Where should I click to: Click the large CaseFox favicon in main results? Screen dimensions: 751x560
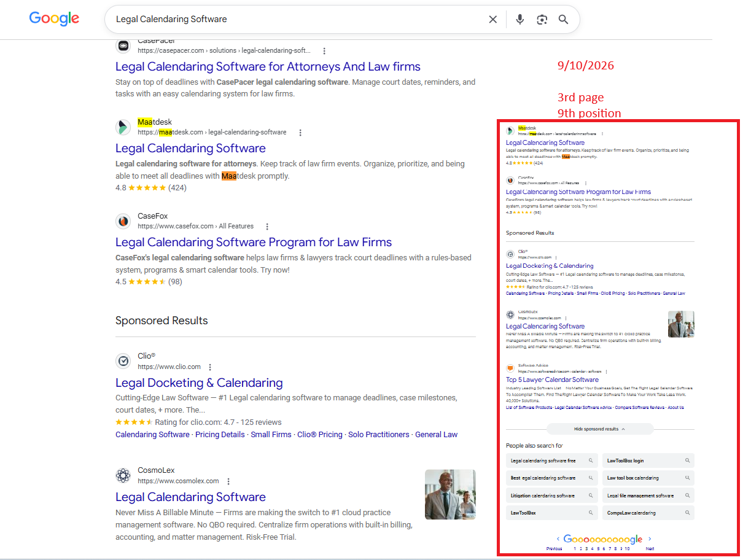pyautogui.click(x=123, y=221)
